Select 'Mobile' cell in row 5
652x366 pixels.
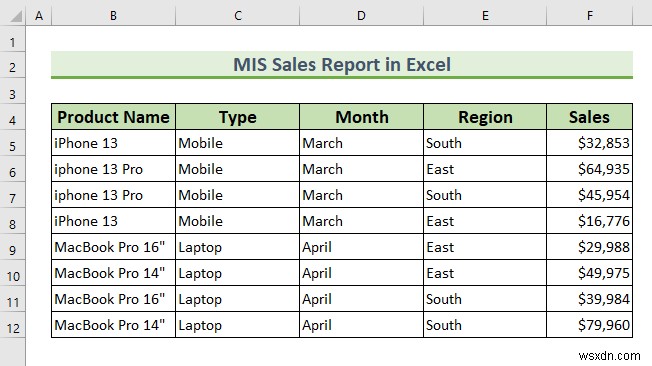237,143
